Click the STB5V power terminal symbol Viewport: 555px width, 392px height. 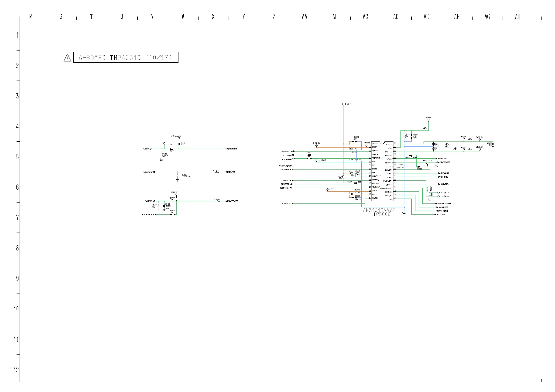point(428,120)
